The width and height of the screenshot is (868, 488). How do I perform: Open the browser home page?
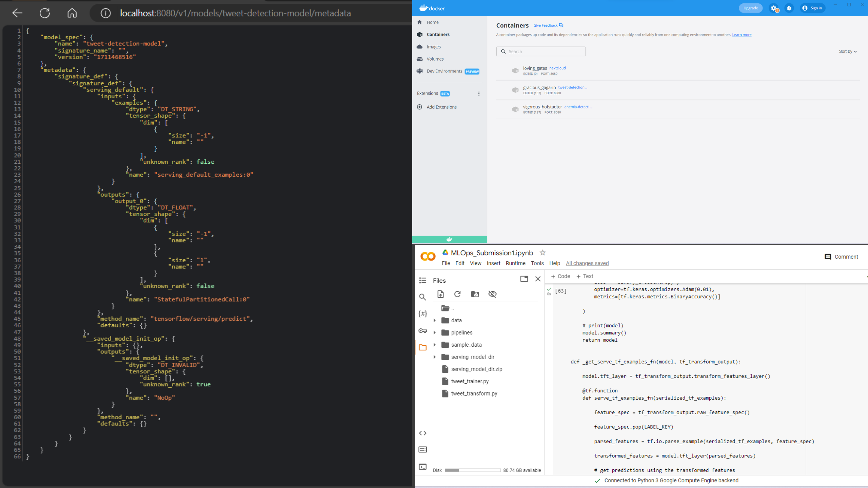pyautogui.click(x=72, y=13)
